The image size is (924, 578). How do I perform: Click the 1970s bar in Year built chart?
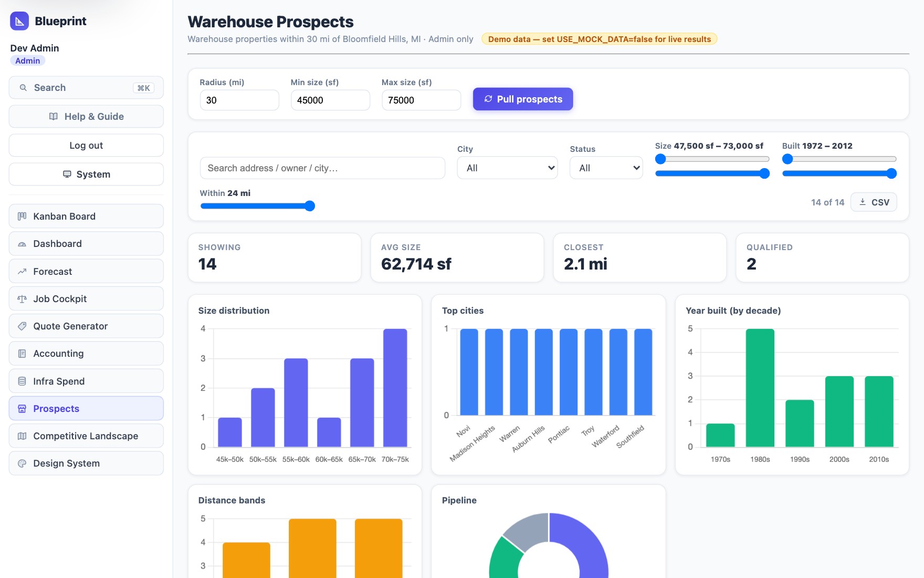point(720,435)
